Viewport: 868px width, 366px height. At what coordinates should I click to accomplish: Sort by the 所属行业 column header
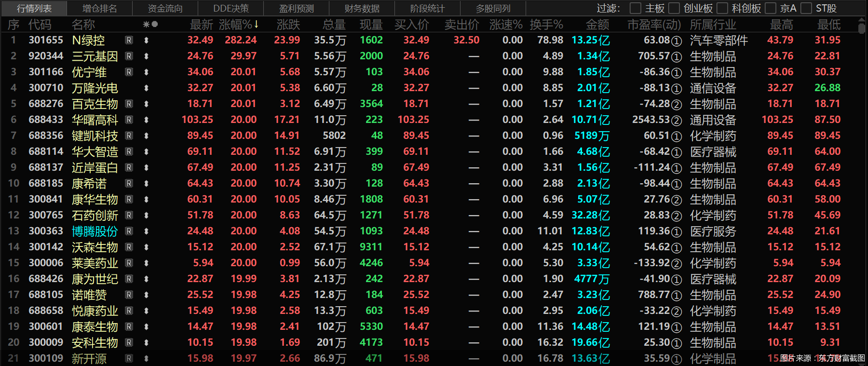pos(713,25)
